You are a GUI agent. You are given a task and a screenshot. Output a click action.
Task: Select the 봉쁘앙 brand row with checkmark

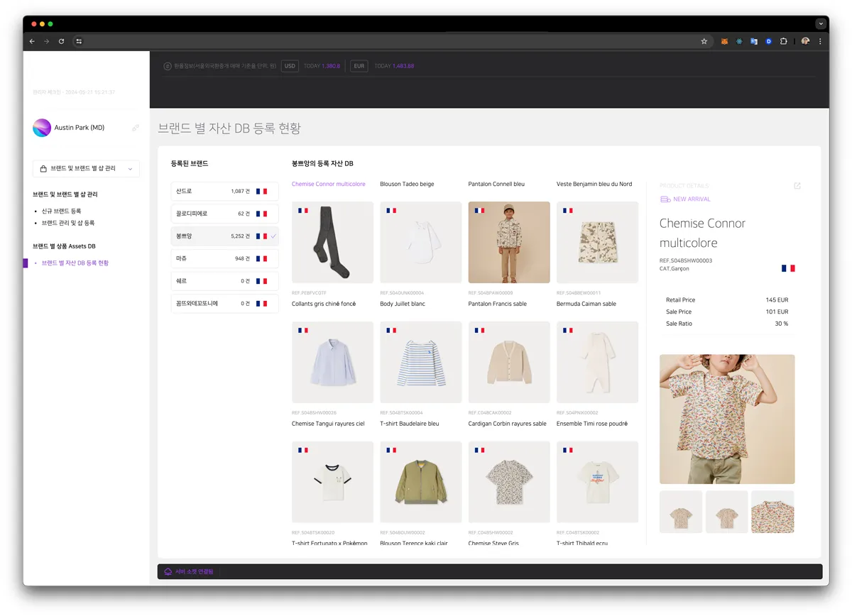point(225,236)
